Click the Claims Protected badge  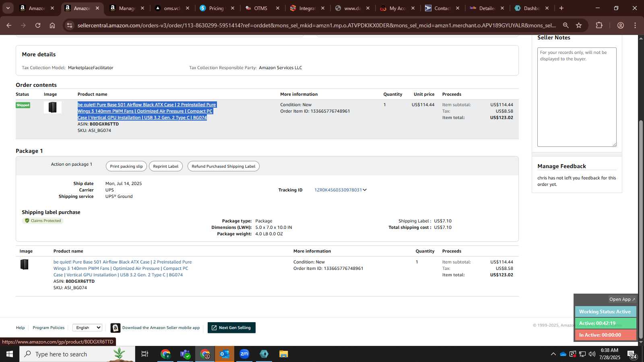pyautogui.click(x=43, y=220)
